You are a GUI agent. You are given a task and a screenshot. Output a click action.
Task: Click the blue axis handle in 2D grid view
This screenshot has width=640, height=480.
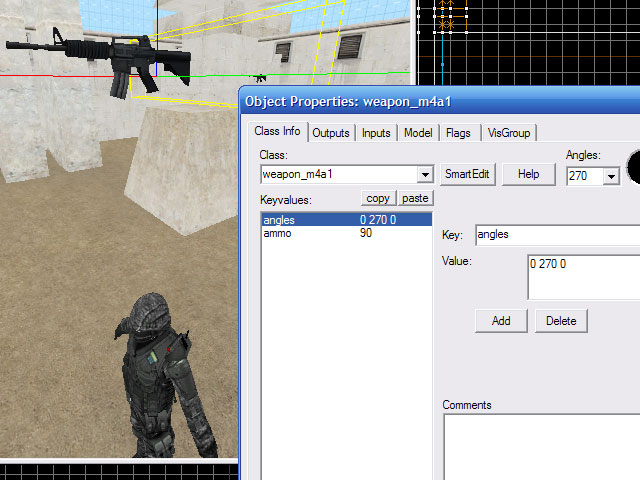(443, 64)
